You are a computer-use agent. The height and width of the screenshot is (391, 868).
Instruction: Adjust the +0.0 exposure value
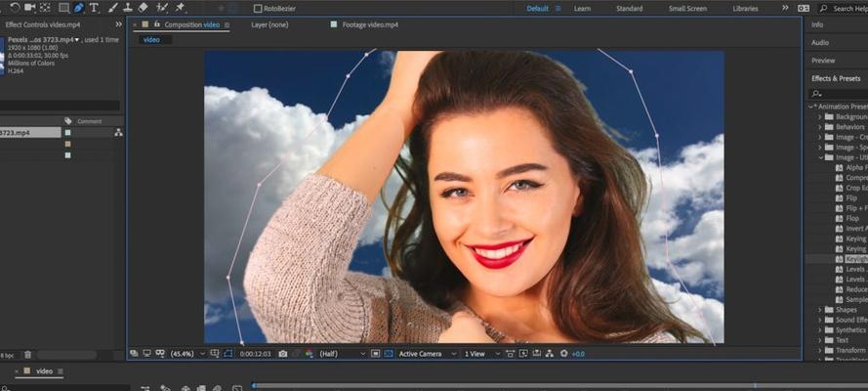[x=578, y=354]
